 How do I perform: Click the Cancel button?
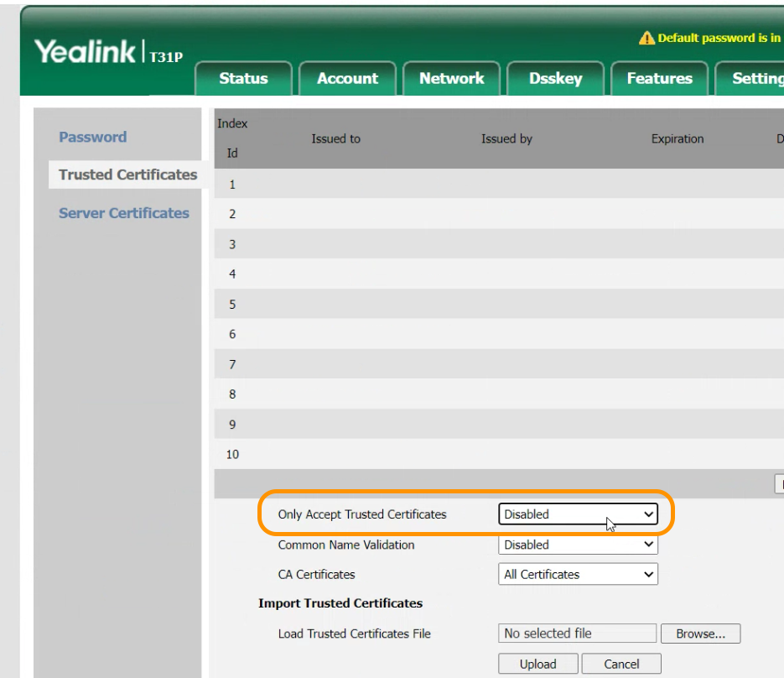click(621, 664)
